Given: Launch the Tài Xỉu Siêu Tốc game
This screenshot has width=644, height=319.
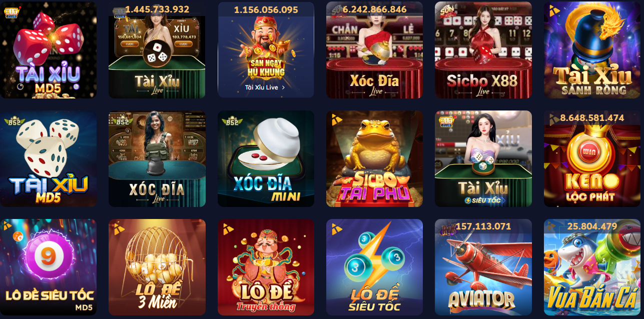Looking at the screenshot, I should point(483,158).
